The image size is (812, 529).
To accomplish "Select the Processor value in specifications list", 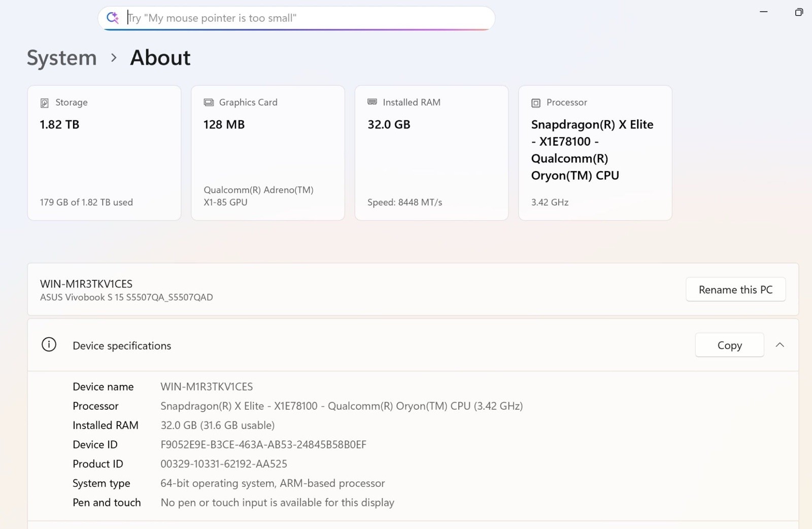I will coord(342,406).
